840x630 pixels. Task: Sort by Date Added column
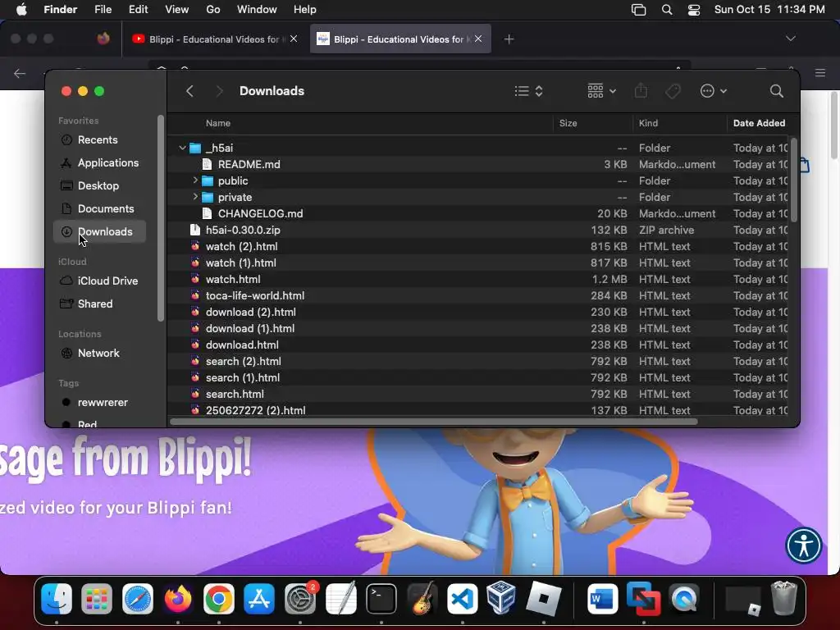point(758,123)
